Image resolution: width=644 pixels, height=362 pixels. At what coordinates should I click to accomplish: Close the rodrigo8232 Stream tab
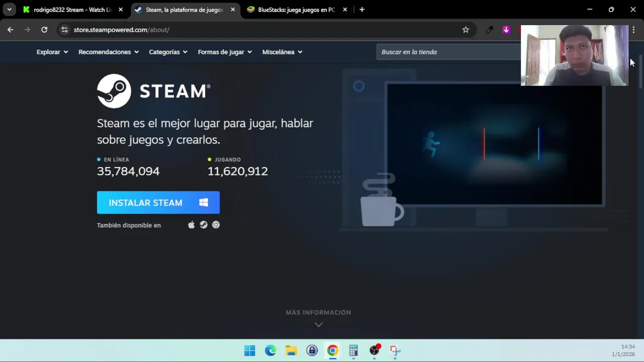tap(120, 10)
